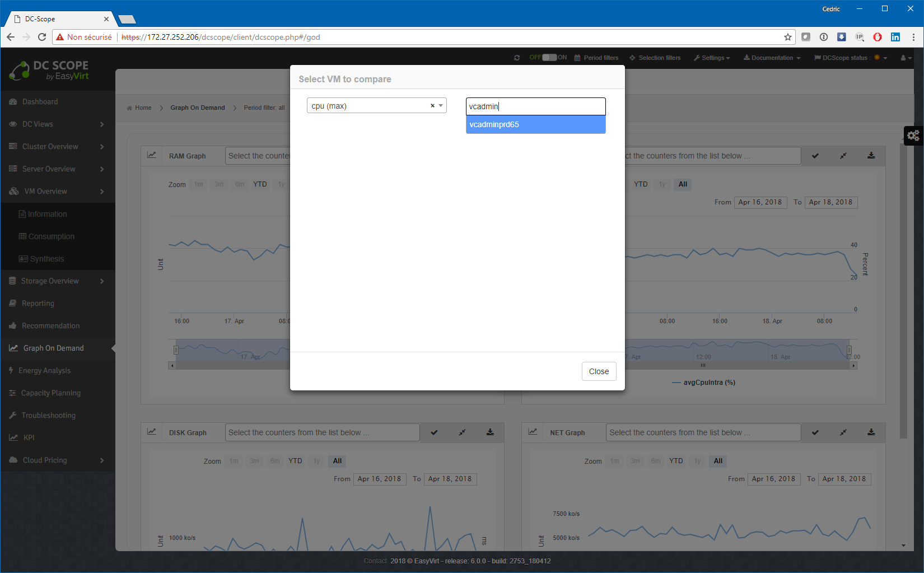The image size is (924, 573).
Task: Clear the cpu (max) selection
Action: [432, 106]
